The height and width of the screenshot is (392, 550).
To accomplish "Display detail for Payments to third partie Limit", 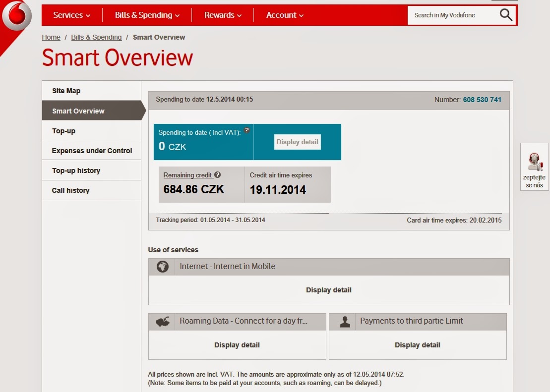I will pos(418,345).
